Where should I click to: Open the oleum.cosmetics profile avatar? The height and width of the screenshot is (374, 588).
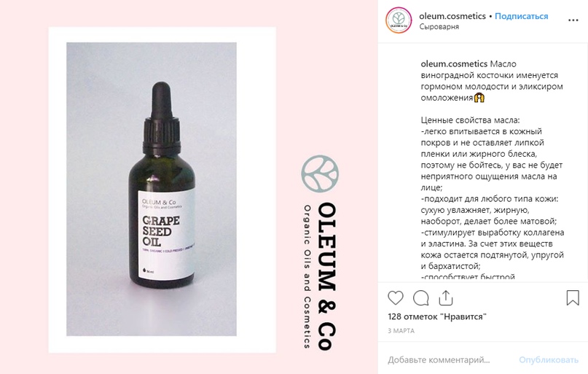[399, 20]
